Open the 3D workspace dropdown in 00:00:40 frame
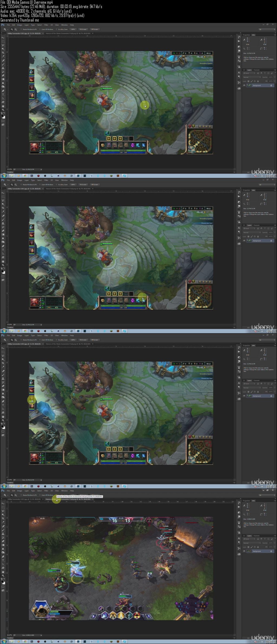The image size is (277, 644). tap(267, 29)
